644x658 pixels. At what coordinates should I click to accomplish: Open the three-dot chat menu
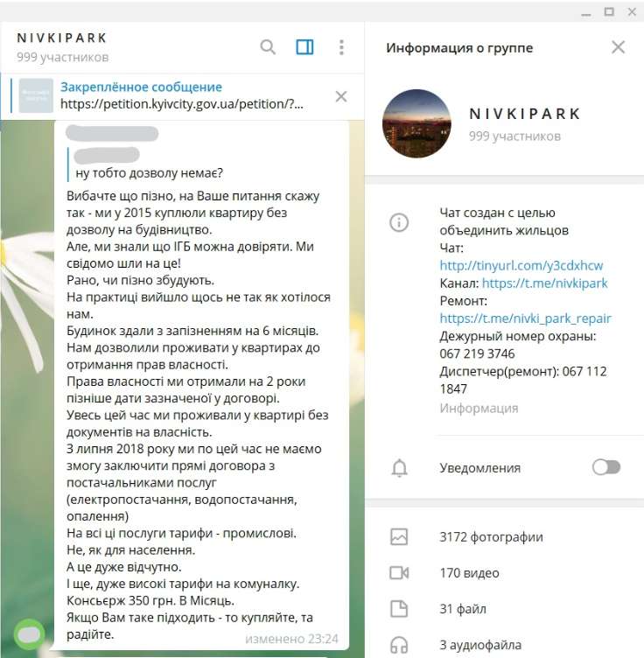[341, 47]
